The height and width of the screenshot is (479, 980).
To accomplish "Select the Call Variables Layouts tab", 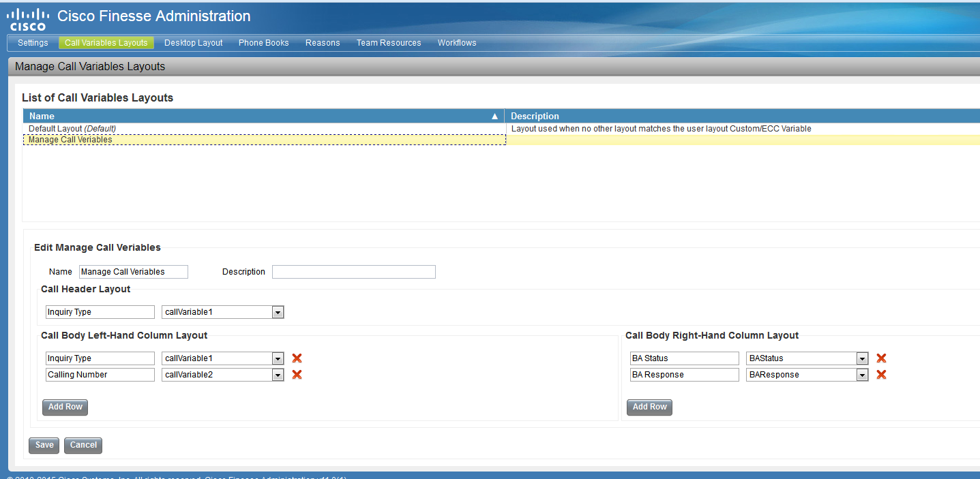I will click(x=106, y=43).
